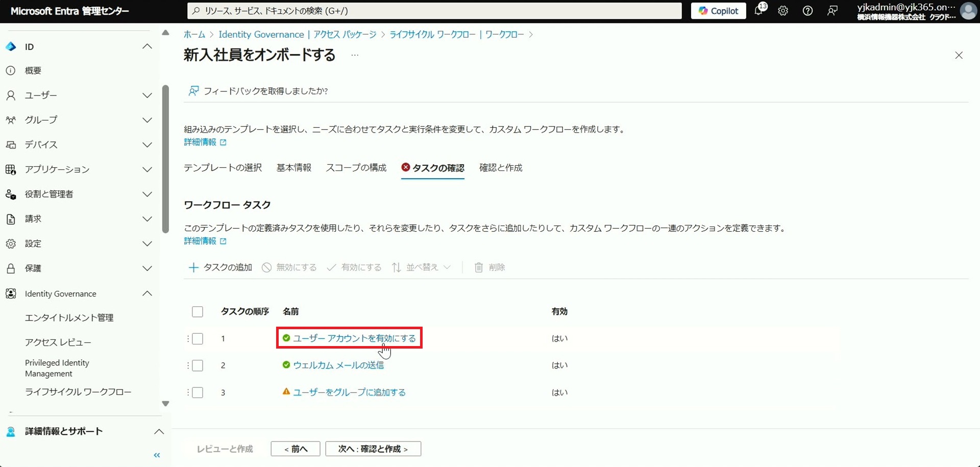
Task: Collapse the ID section chevron
Action: [x=147, y=46]
